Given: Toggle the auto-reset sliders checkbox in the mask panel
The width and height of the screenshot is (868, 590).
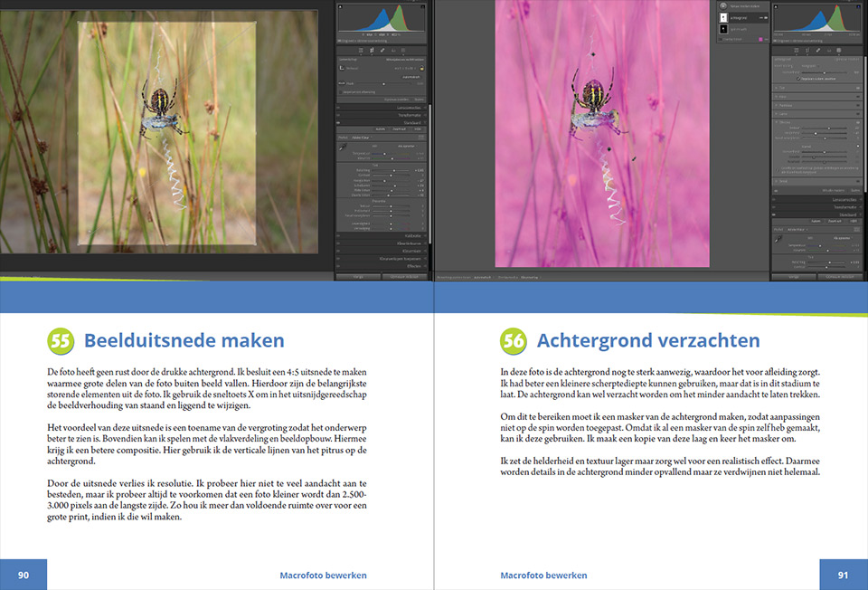Looking at the screenshot, I should [x=798, y=79].
